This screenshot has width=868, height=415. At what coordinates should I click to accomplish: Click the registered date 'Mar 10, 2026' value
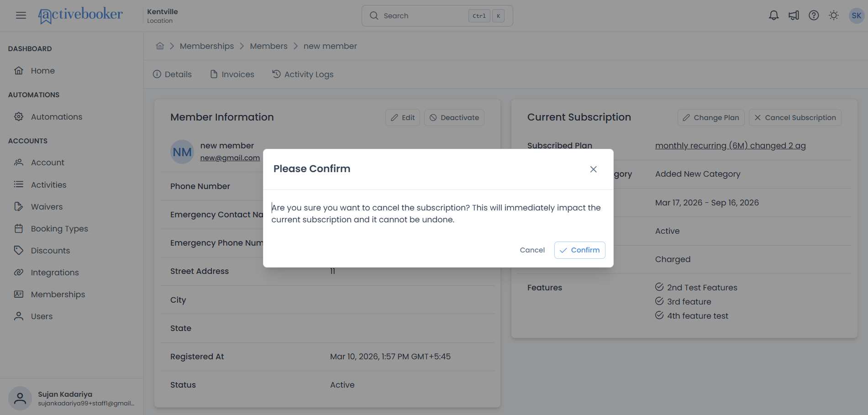pyautogui.click(x=390, y=357)
